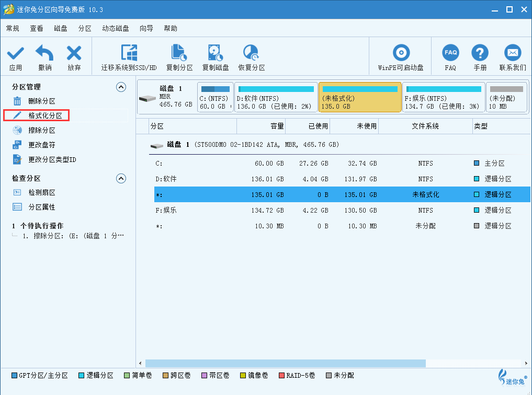
Task: Sort by the 未使用 column header
Action: [x=354, y=126]
